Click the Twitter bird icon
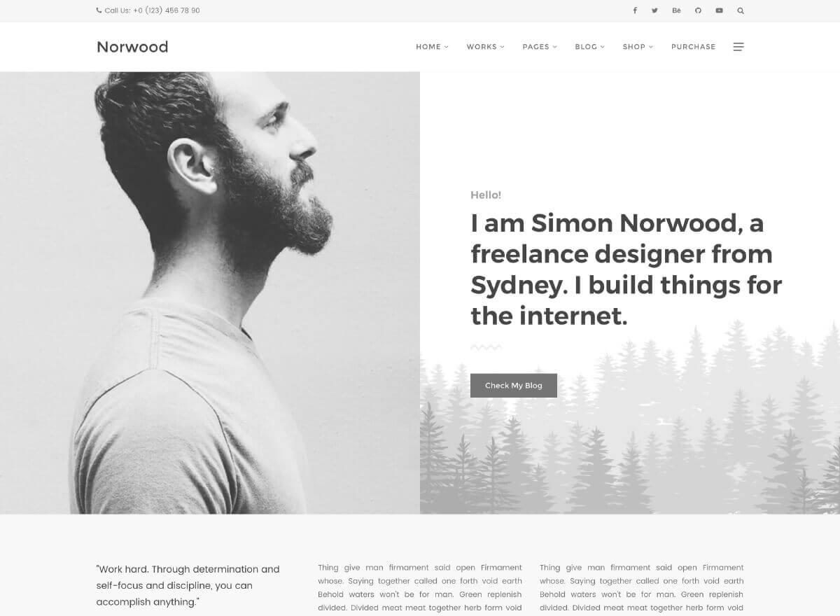This screenshot has width=840, height=616. click(655, 10)
